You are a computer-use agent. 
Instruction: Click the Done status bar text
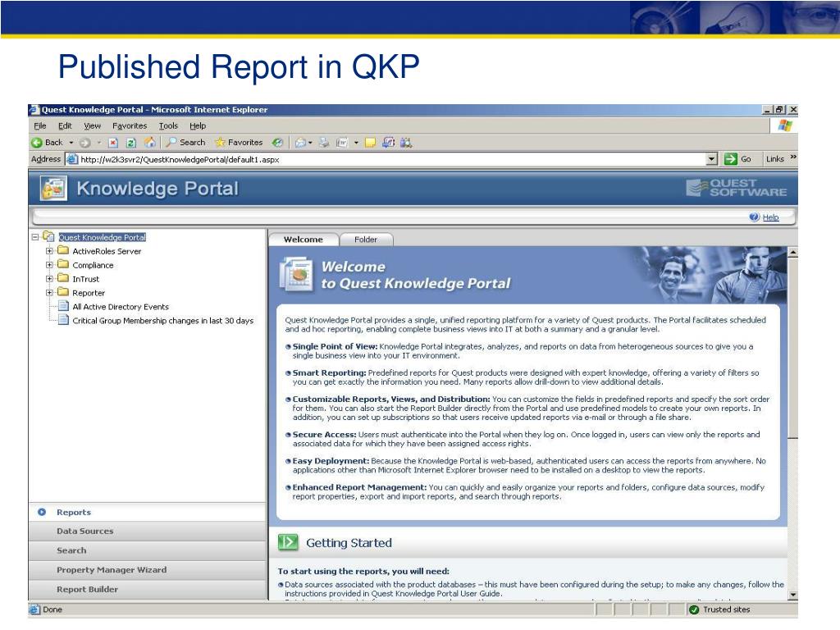click(52, 609)
